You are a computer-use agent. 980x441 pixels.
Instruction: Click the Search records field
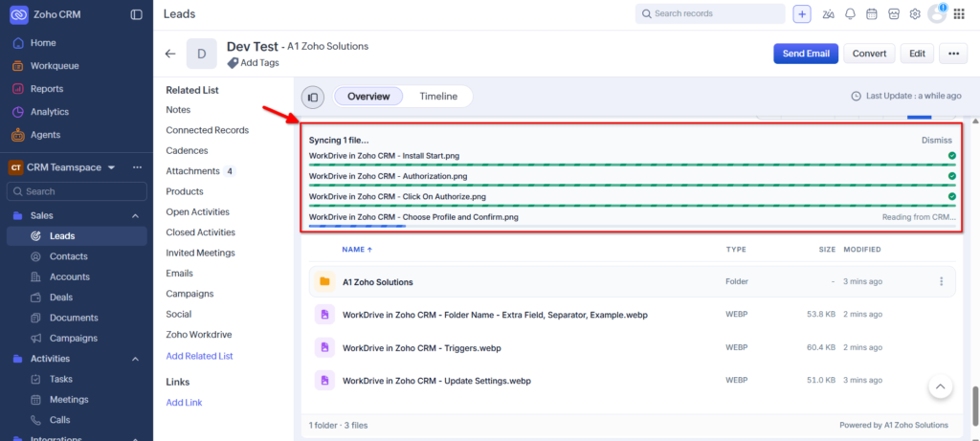coord(710,13)
